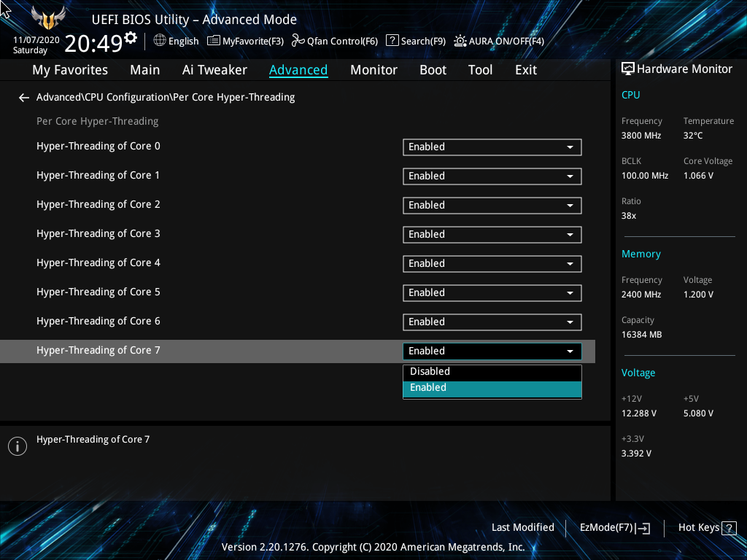Open the Monitor tab
The image size is (747, 560).
pos(373,70)
